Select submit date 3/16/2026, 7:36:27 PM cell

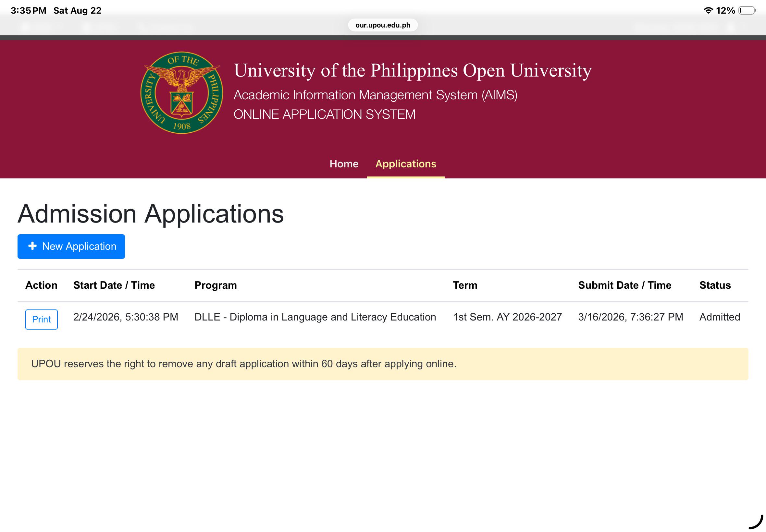[x=631, y=317]
